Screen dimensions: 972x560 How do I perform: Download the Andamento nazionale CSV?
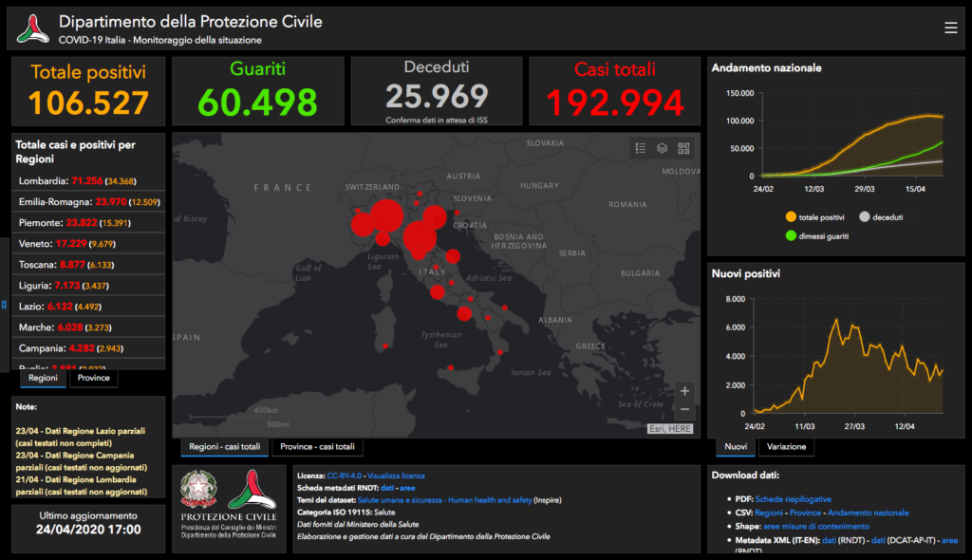point(868,513)
